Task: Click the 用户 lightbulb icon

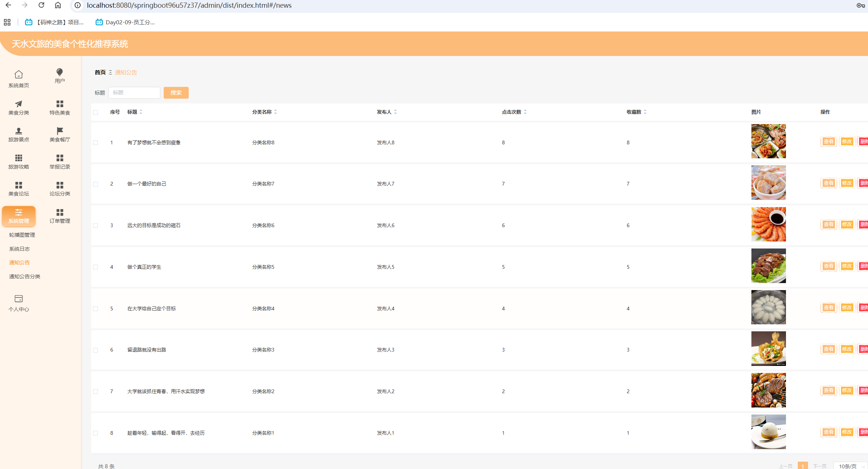Action: pyautogui.click(x=59, y=72)
